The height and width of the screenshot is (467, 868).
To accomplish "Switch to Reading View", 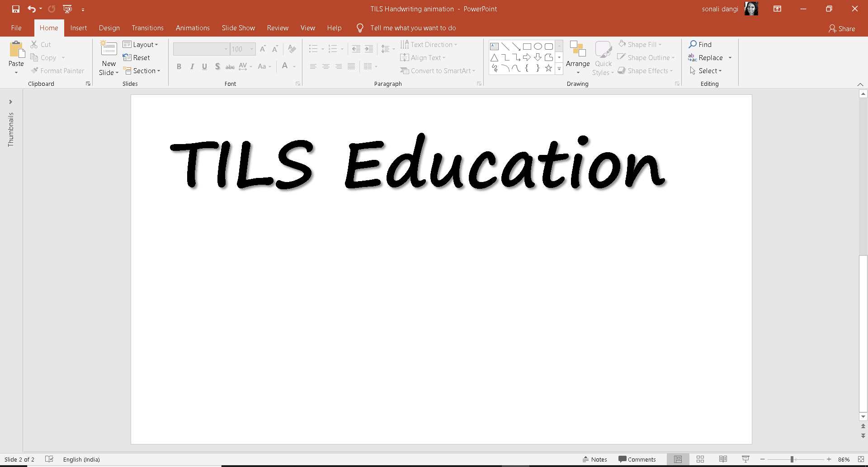I will pos(722,459).
